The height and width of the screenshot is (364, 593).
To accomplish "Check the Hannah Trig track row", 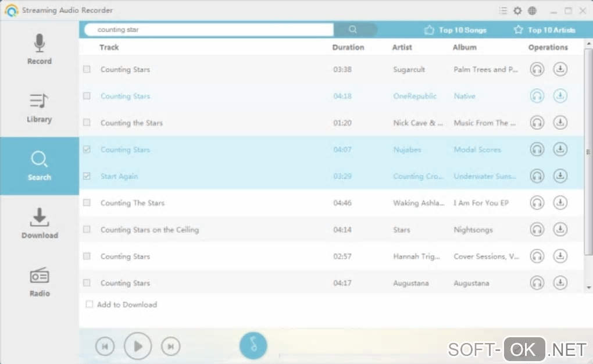I will pos(87,256).
